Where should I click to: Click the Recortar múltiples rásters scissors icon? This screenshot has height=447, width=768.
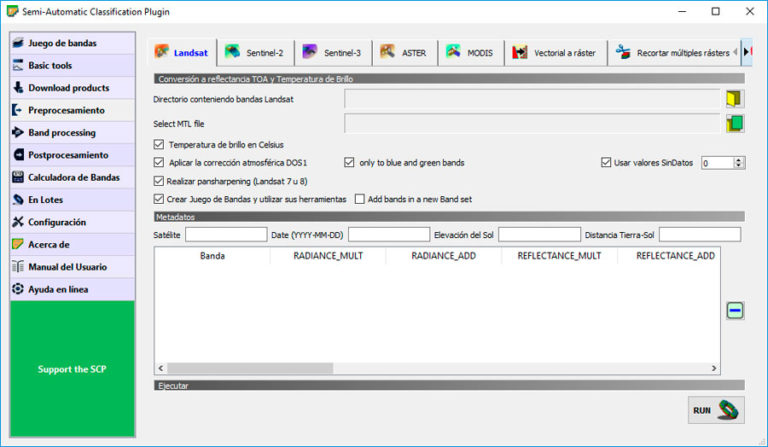click(x=623, y=51)
